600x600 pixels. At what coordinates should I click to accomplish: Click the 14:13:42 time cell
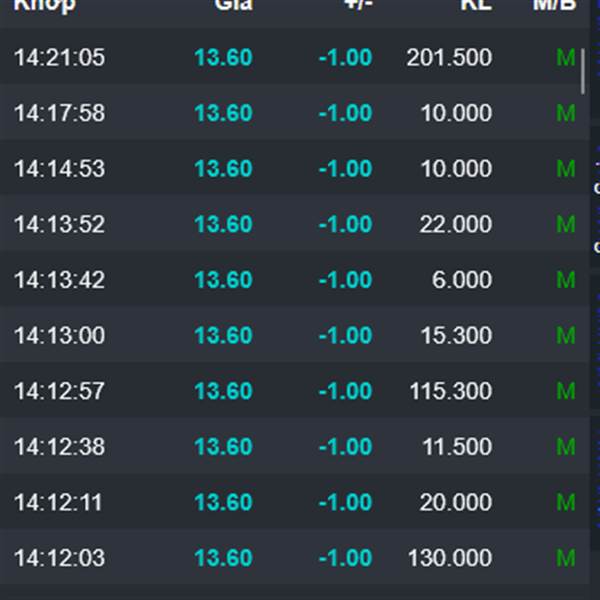[x=59, y=280]
